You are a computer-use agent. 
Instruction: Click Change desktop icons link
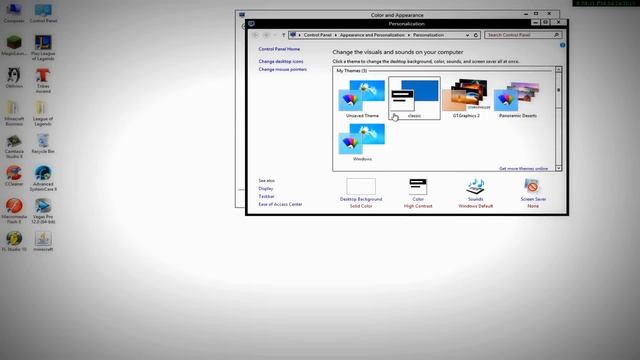coord(281,61)
